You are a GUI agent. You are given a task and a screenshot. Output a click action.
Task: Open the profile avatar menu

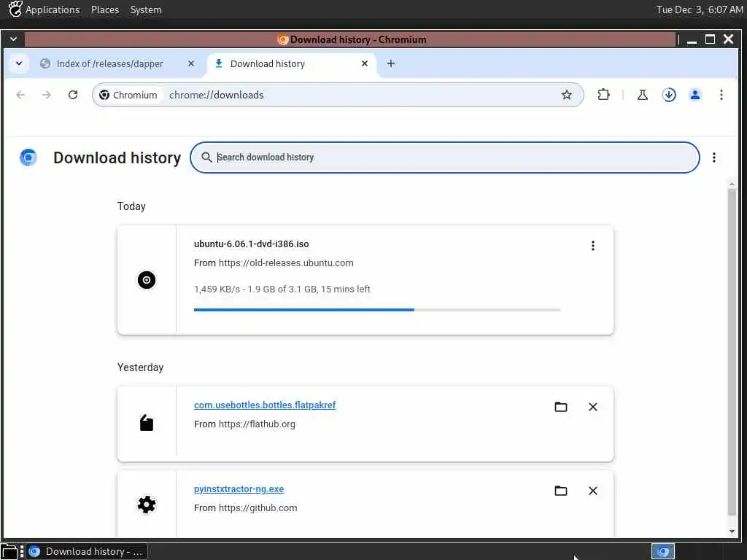point(695,95)
